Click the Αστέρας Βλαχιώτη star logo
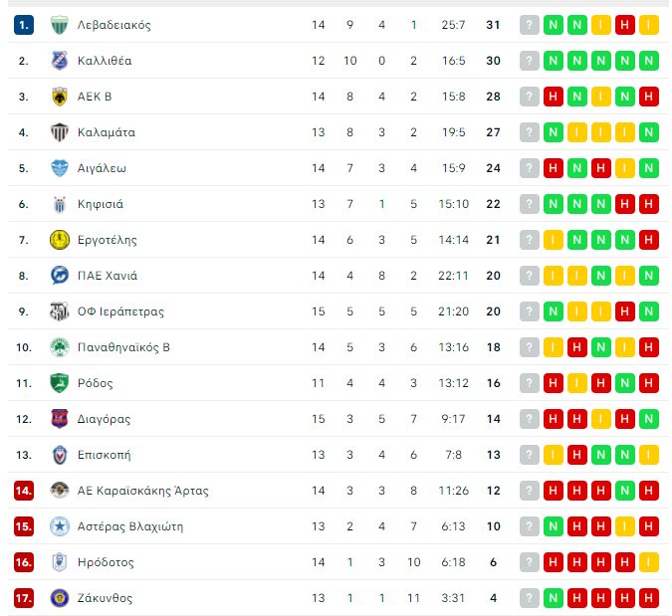 [x=60, y=526]
